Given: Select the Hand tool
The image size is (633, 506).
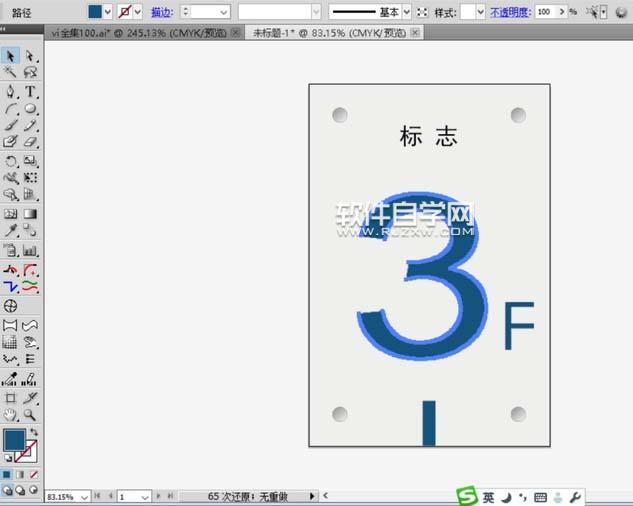Looking at the screenshot, I should point(10,415).
